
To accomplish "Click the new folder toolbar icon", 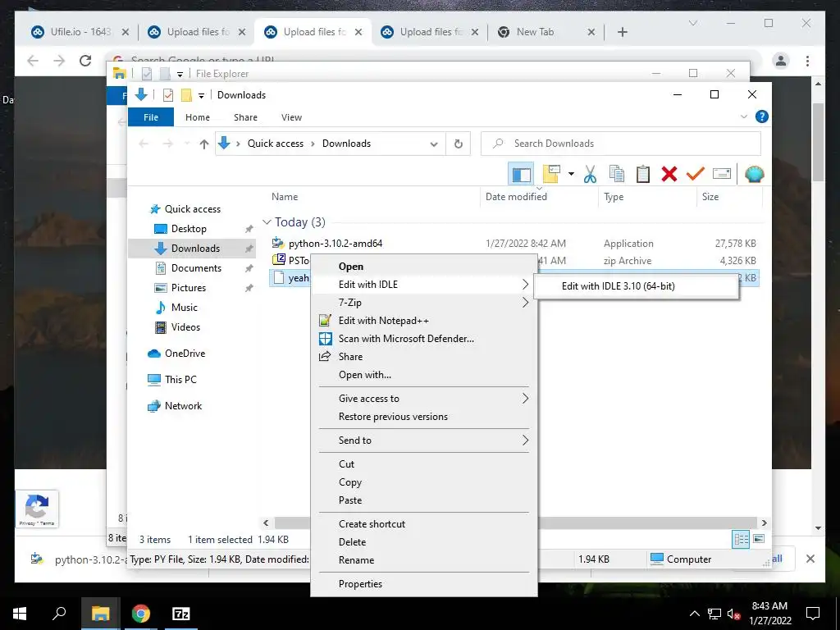I will pyautogui.click(x=551, y=174).
